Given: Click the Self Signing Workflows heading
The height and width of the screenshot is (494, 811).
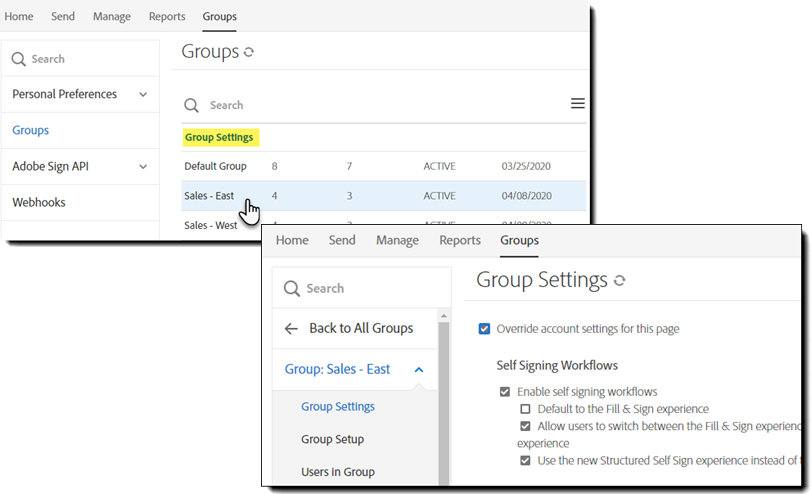Looking at the screenshot, I should pyautogui.click(x=557, y=365).
